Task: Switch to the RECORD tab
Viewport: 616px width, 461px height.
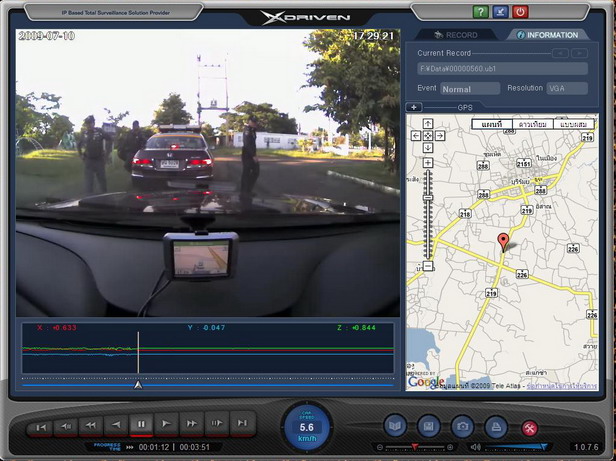Action: pos(456,35)
